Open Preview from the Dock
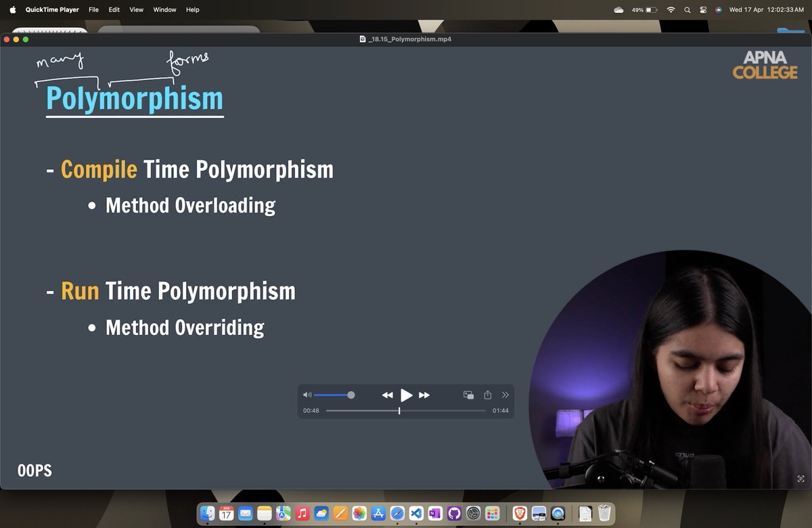Image resolution: width=812 pixels, height=528 pixels. (539, 513)
